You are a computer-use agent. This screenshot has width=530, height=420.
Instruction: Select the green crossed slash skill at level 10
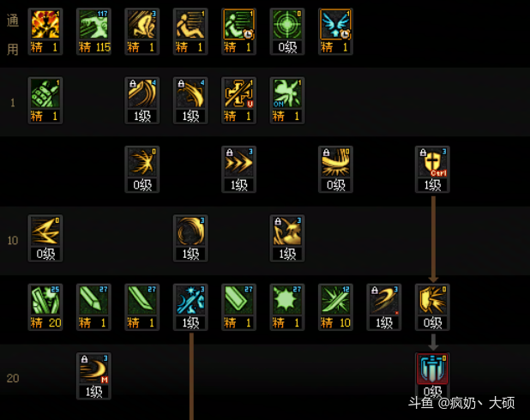335,300
